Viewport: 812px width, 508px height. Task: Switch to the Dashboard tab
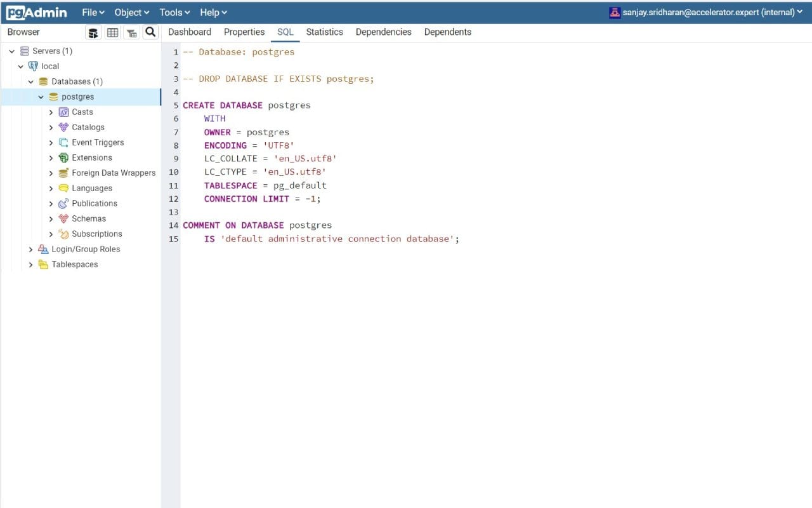[x=189, y=32]
